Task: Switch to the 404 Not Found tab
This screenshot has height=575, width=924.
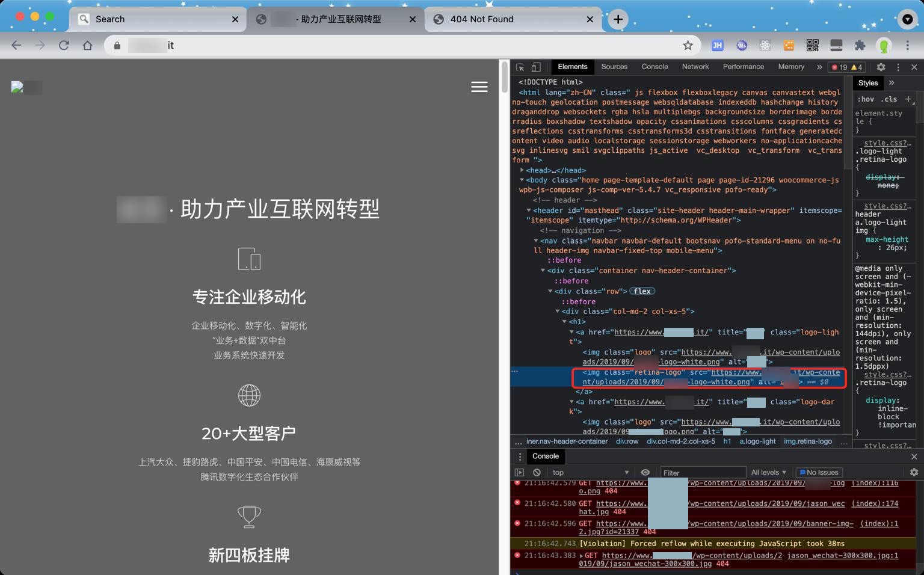Action: 514,19
